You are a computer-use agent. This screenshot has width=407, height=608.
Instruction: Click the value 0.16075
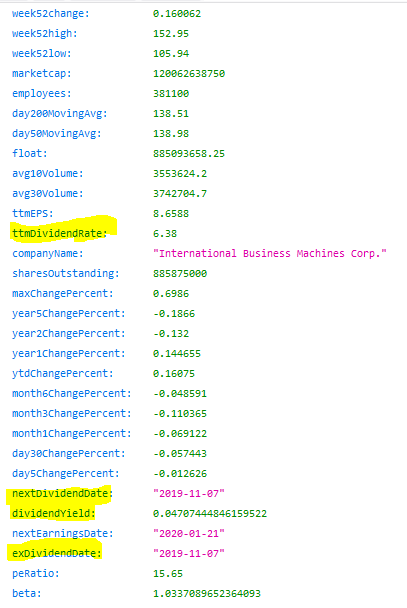tap(174, 373)
